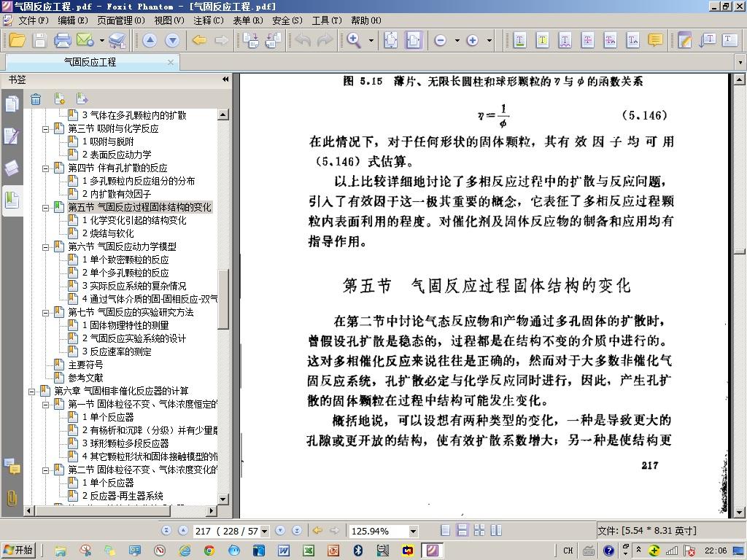747x560 pixels.
Task: Open the 注释(C) menu
Action: pyautogui.click(x=208, y=20)
